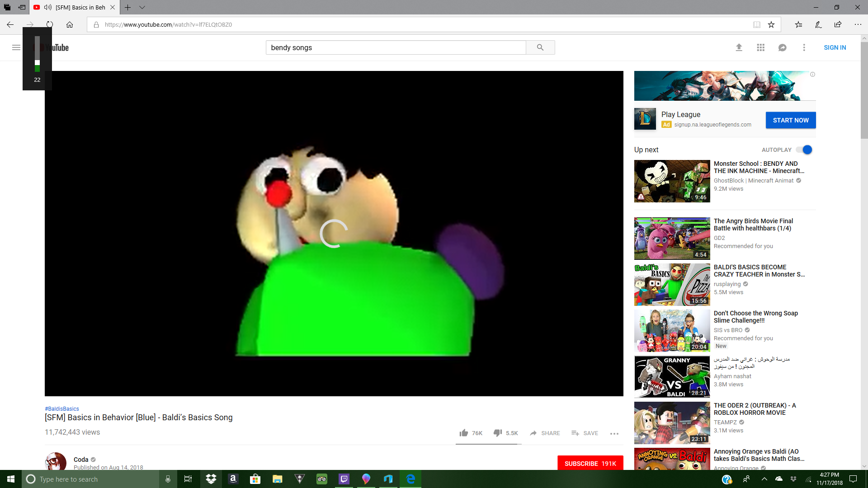Show tab previews chevron
Screen dimensions: 868x488
[142, 7]
